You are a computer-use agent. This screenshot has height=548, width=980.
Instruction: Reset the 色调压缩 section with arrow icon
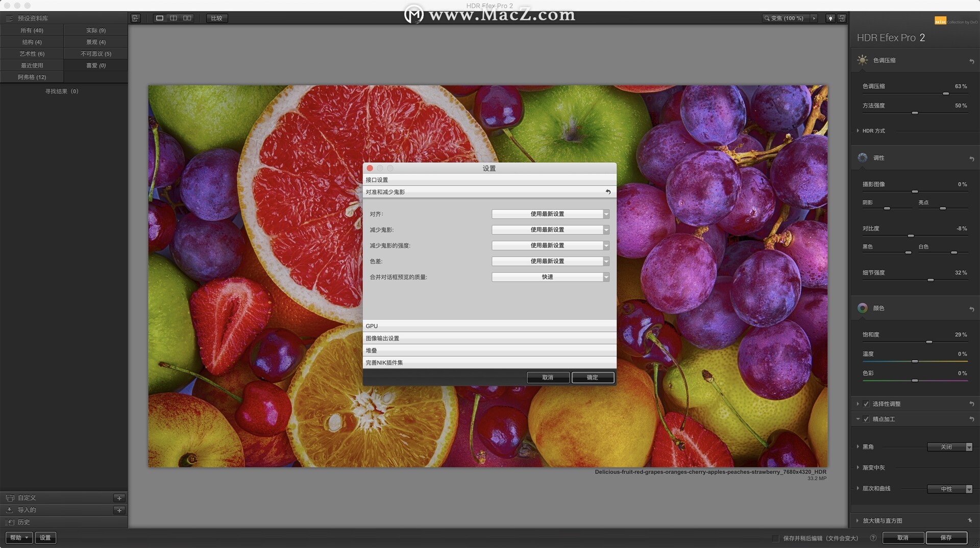971,61
